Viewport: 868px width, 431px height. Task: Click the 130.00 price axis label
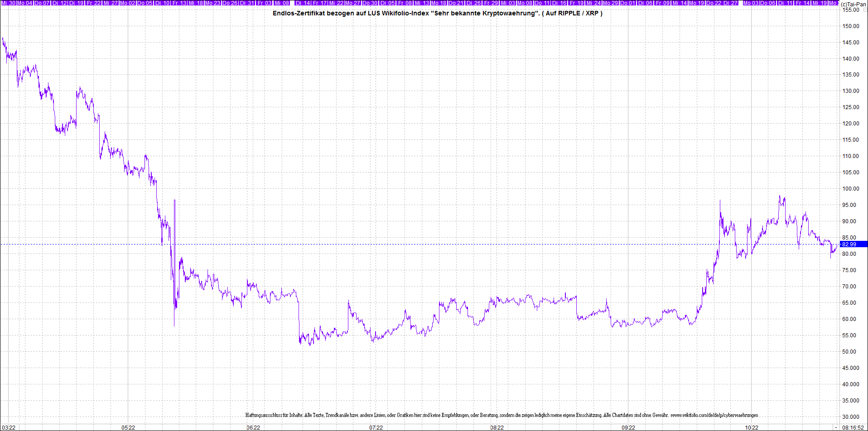[x=851, y=91]
